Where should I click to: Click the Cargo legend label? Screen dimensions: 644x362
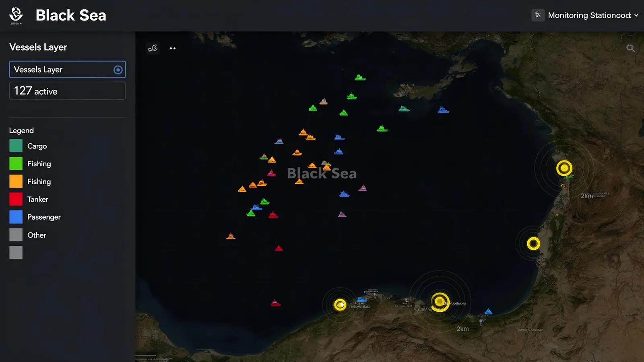click(37, 146)
